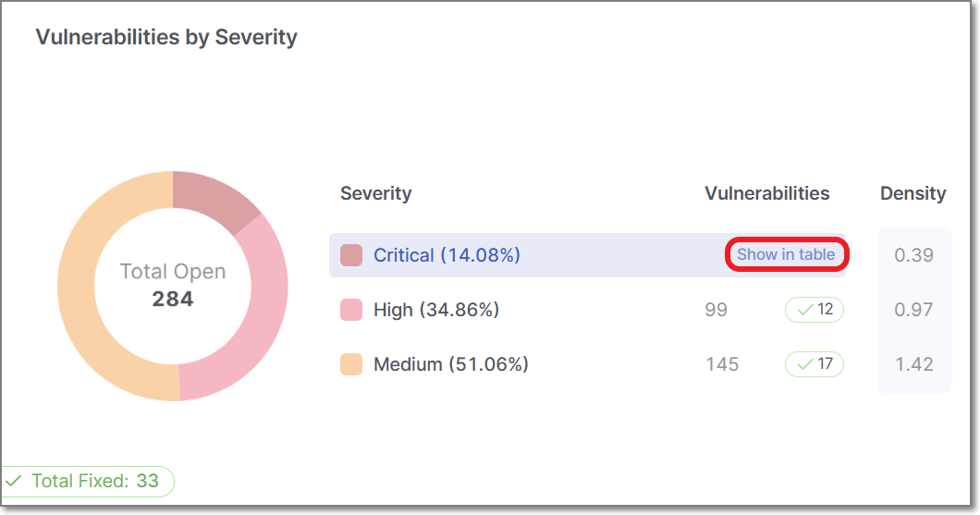Click the Medium severity orange swatch

[x=351, y=364]
